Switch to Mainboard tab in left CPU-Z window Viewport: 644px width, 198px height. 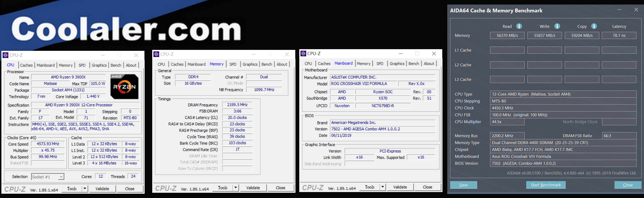click(x=46, y=65)
